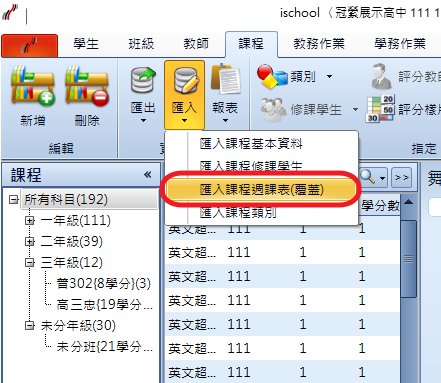The image size is (441, 383).
Task: Open the 教務作業 ribbon tab
Action: 319,44
